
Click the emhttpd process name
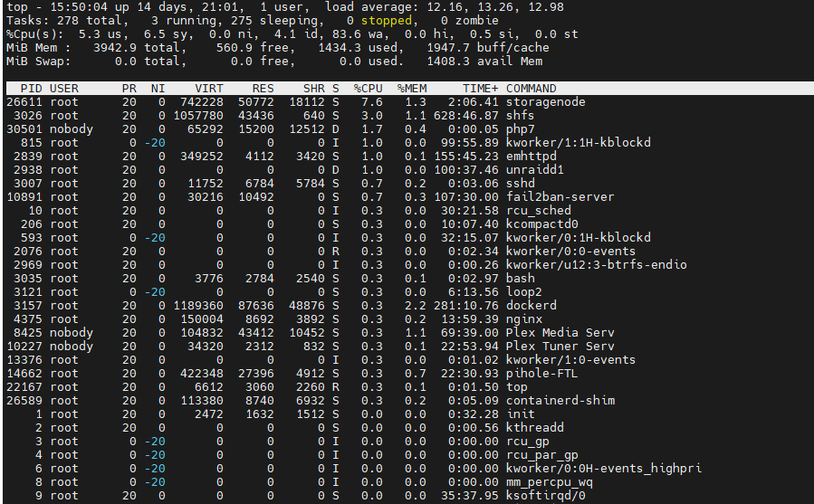tap(531, 157)
